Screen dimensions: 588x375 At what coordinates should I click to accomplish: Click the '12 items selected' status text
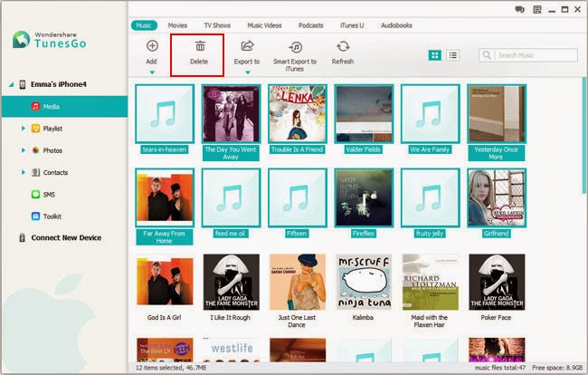pyautogui.click(x=171, y=368)
